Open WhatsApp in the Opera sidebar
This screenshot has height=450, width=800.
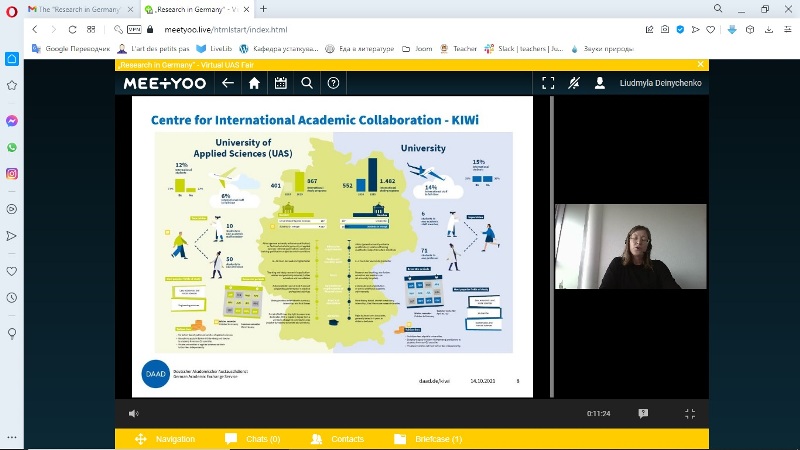[12, 147]
